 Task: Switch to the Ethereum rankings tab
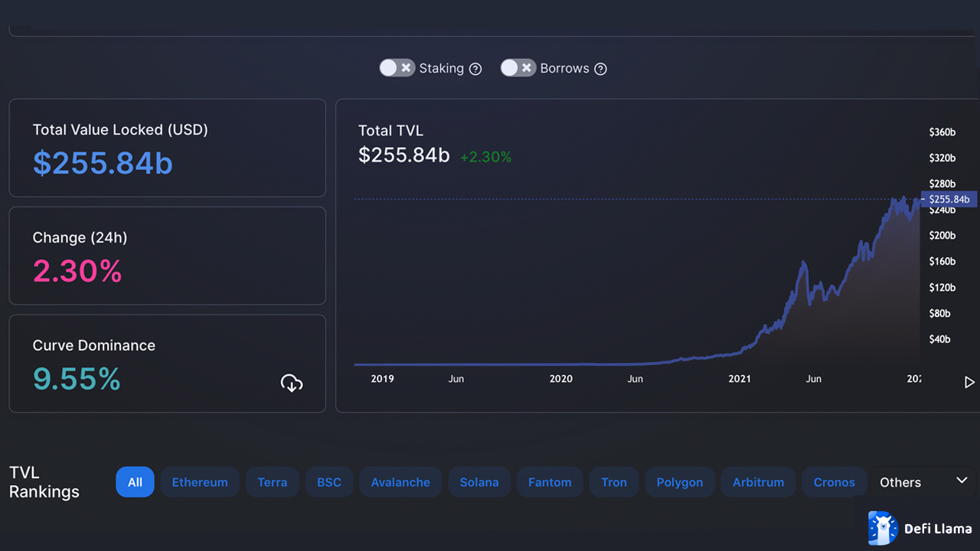point(200,482)
